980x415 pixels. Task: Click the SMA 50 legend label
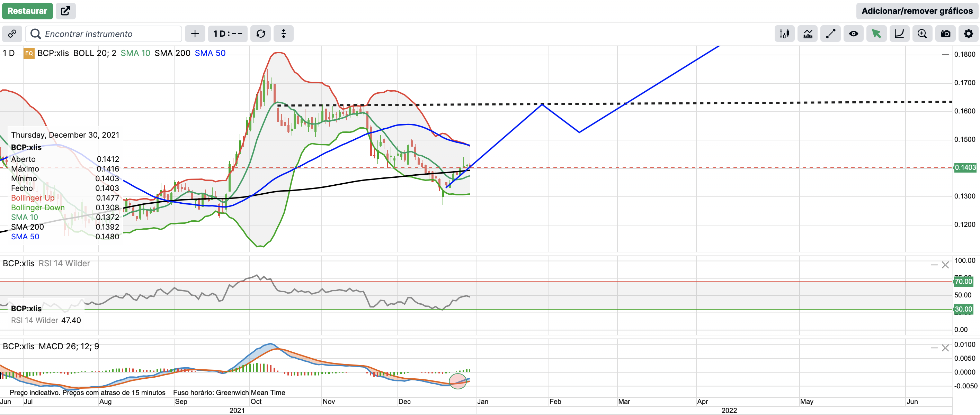pos(210,53)
